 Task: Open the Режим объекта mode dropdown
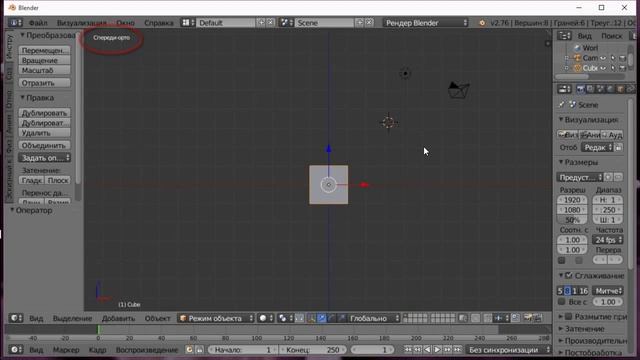(216, 318)
